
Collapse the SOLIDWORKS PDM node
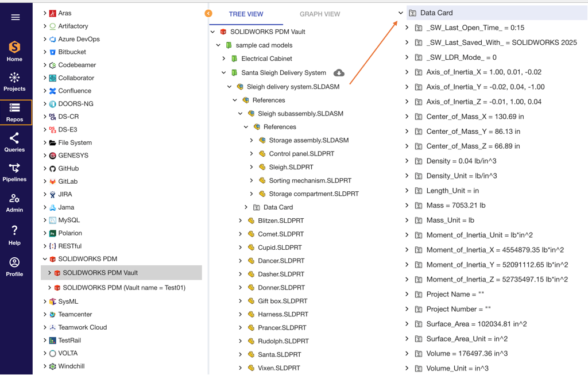(x=45, y=259)
